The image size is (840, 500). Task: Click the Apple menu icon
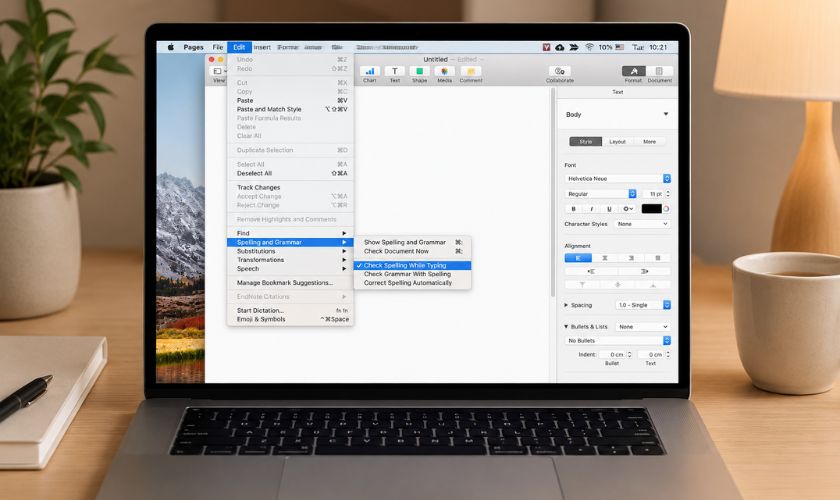point(171,47)
